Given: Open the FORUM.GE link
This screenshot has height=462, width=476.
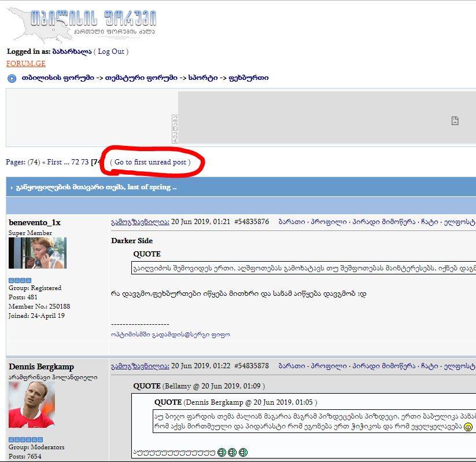Looking at the screenshot, I should coord(26,64).
